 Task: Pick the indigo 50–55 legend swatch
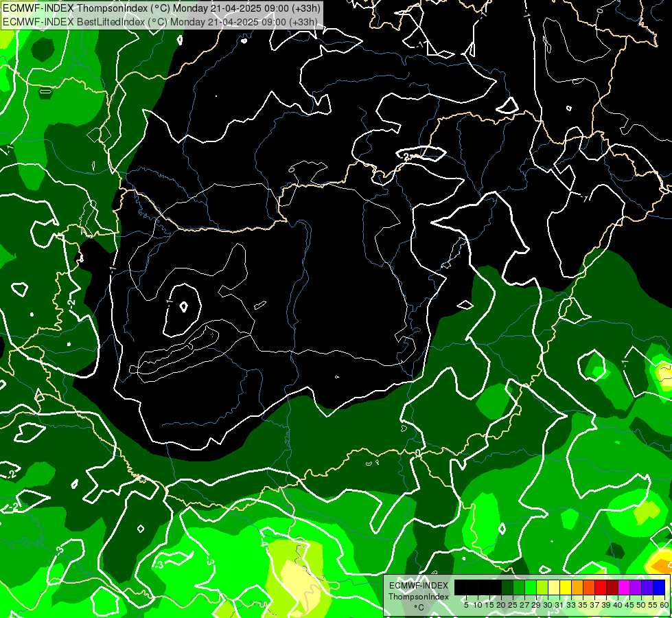click(647, 588)
